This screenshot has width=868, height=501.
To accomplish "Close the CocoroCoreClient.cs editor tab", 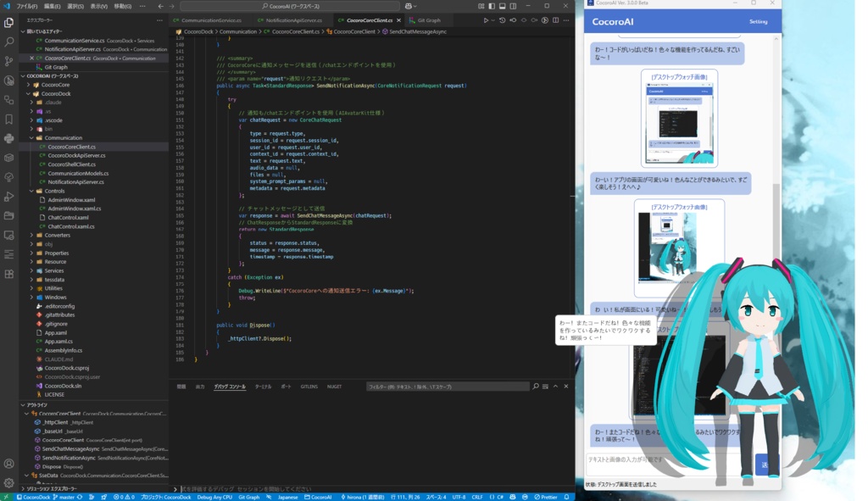I will pyautogui.click(x=398, y=20).
